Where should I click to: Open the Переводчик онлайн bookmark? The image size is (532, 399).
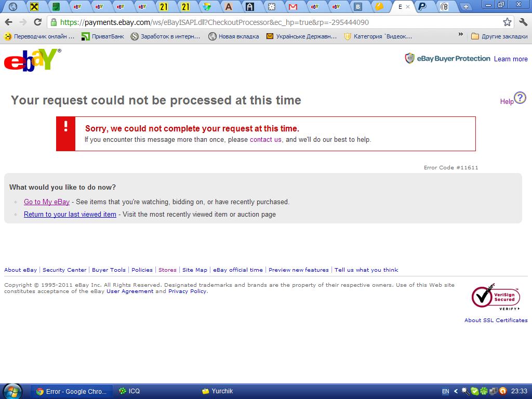click(39, 36)
